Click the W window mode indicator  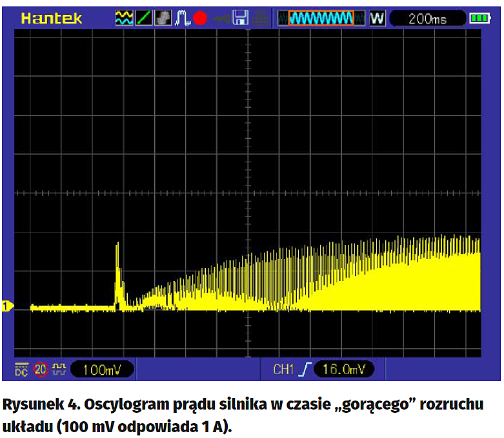click(377, 18)
